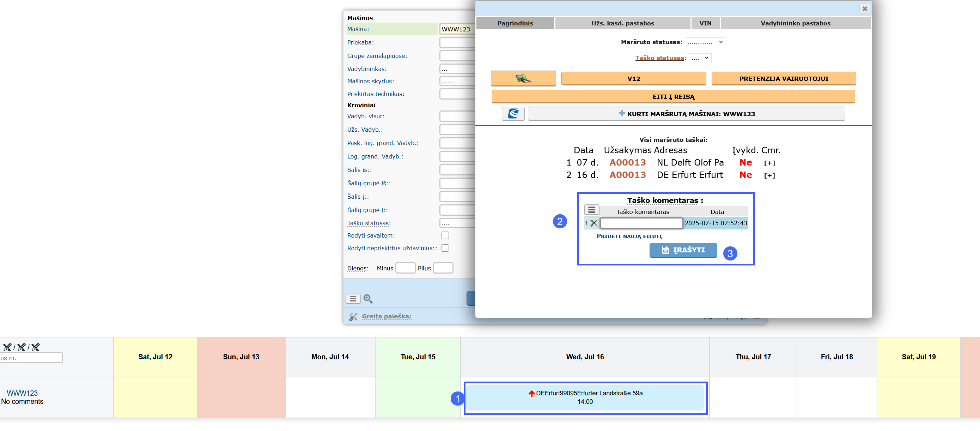
Task: Expand [+] for the DE Erfurt route point
Action: (x=769, y=175)
